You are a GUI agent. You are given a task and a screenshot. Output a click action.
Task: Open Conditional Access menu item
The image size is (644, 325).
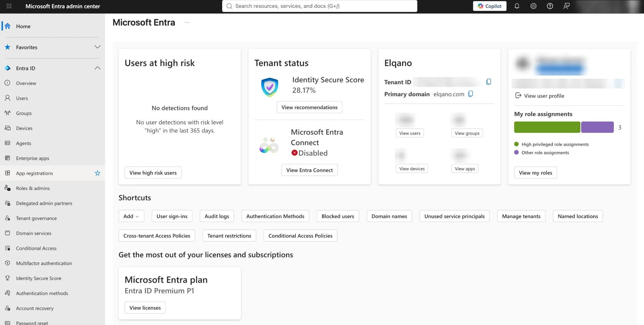click(x=53, y=248)
